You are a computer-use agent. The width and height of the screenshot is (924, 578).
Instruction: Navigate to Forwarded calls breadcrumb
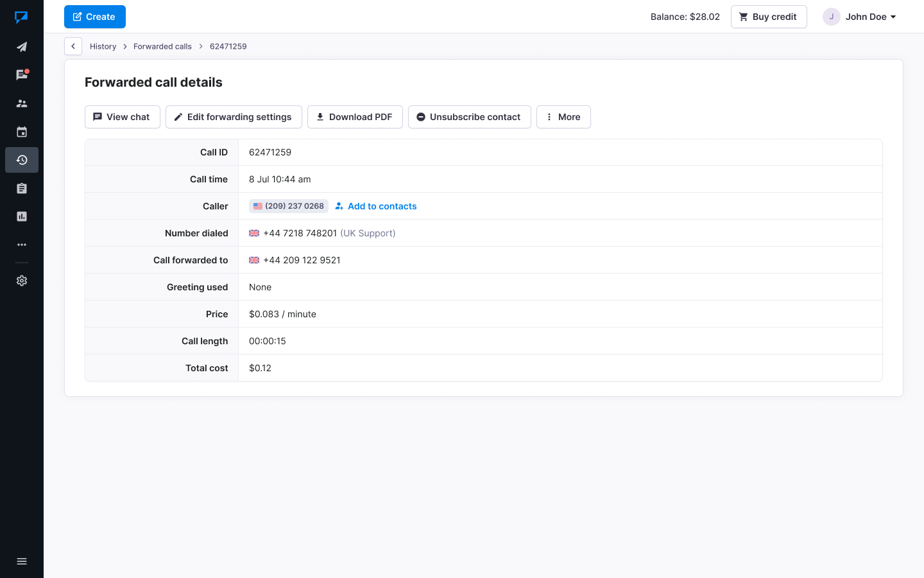point(162,46)
